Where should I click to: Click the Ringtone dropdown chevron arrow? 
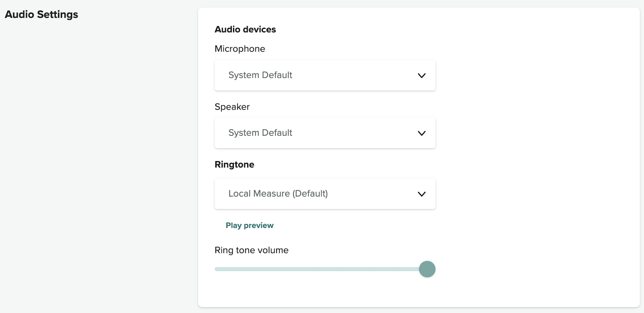pyautogui.click(x=421, y=194)
